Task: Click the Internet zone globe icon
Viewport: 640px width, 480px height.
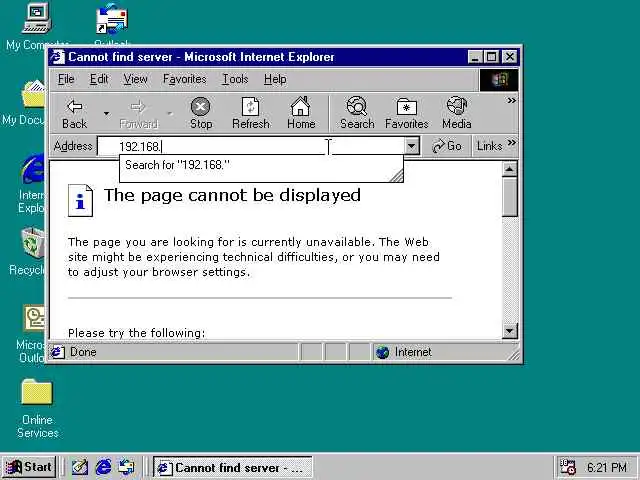Action: click(x=382, y=352)
